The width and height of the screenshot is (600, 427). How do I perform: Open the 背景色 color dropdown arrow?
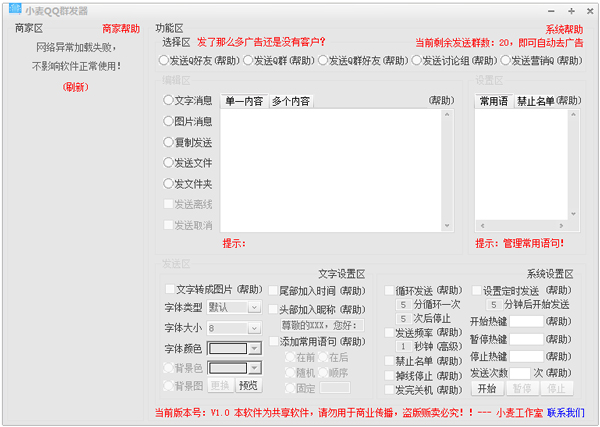coord(254,368)
